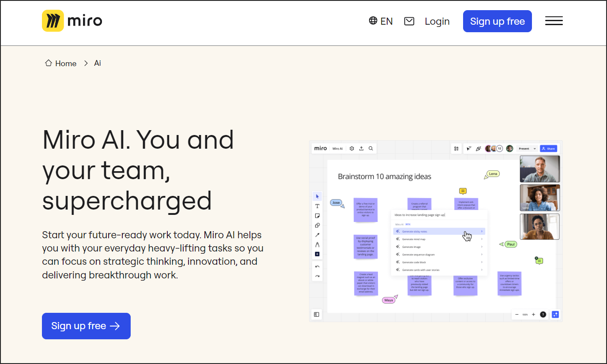
Task: Click the Undo arrow in preview toolbar
Action: 317,267
